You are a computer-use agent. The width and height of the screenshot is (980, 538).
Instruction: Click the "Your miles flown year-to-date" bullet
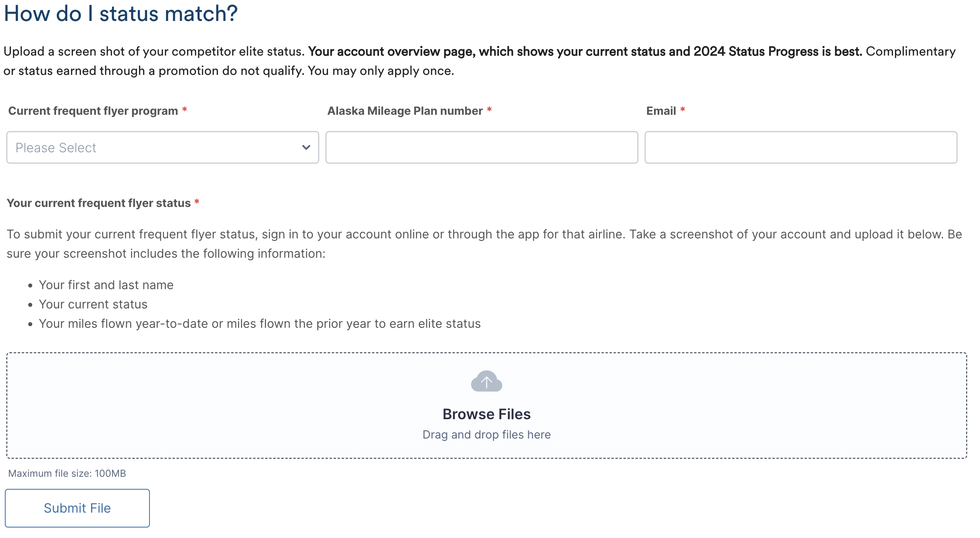[x=260, y=324]
